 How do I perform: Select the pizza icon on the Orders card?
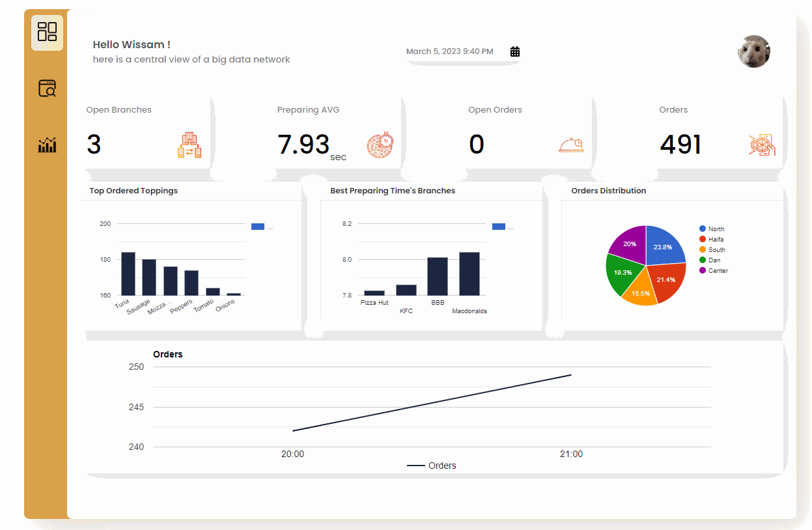761,145
